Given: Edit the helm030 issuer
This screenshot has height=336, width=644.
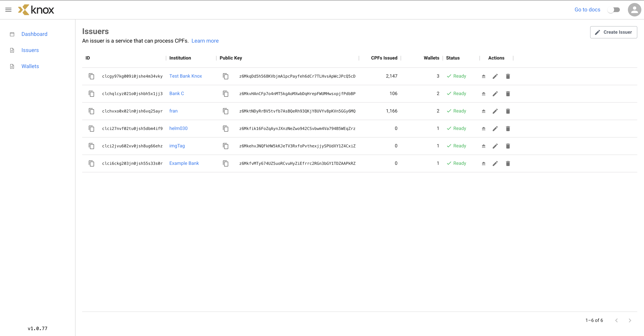Looking at the screenshot, I should [x=495, y=128].
